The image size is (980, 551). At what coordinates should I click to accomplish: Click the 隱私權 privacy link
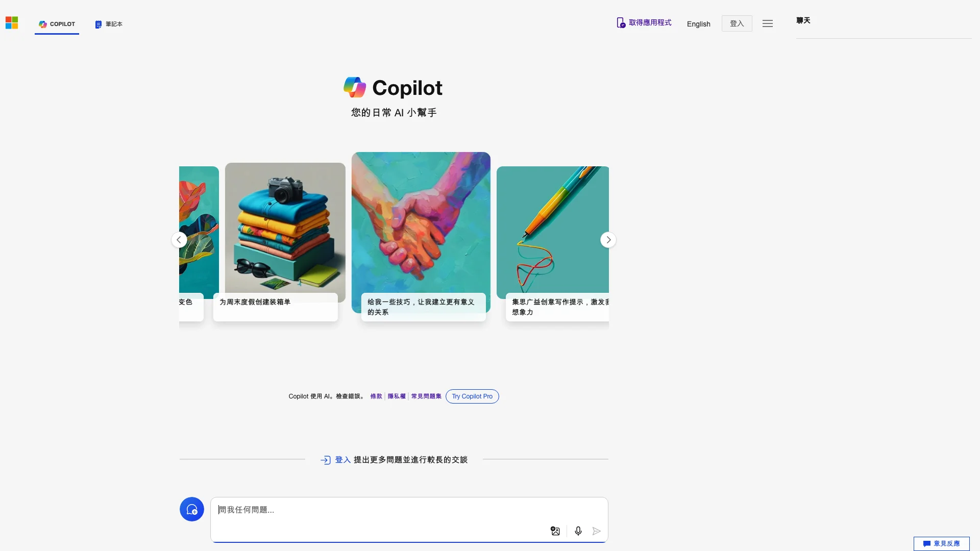pos(397,396)
